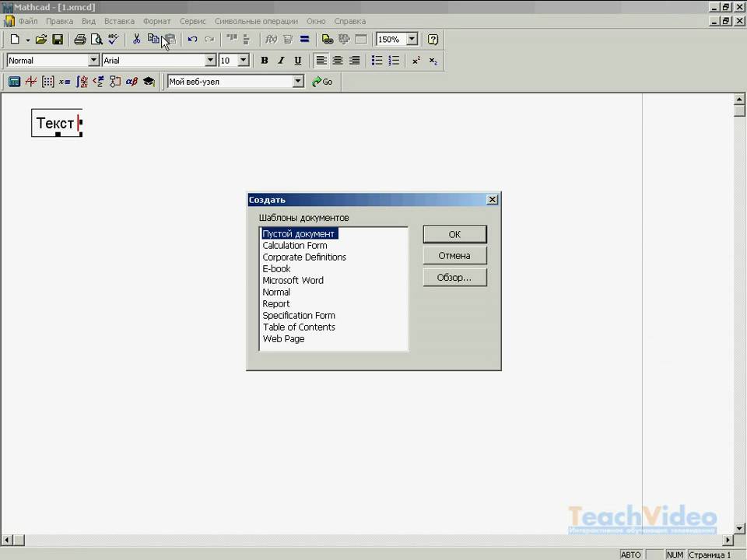The height and width of the screenshot is (560, 747).
Task: Expand the Arial font dropdown
Action: [x=210, y=61]
